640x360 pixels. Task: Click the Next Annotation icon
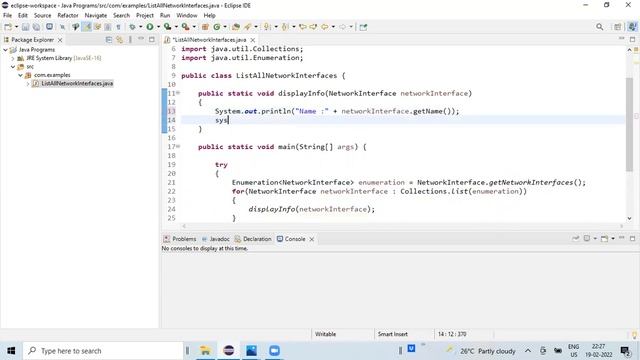tap(267, 27)
